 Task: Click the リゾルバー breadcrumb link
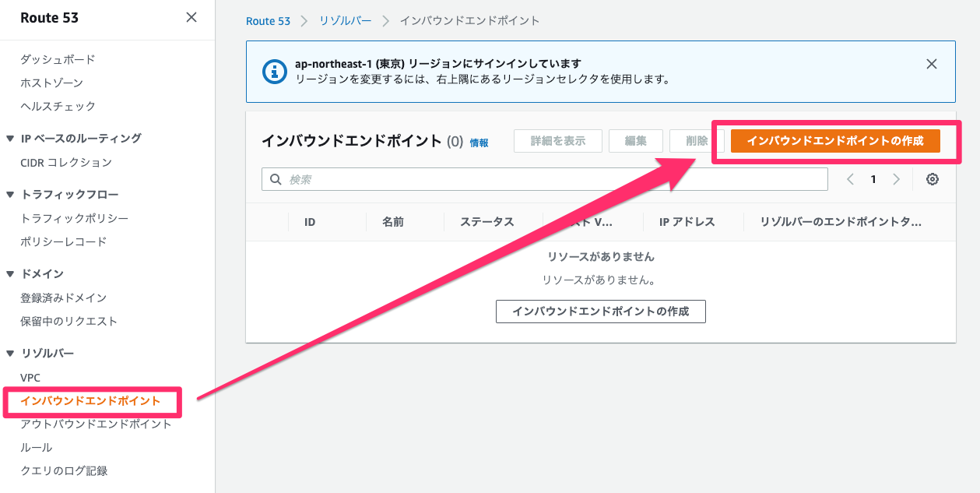(345, 21)
